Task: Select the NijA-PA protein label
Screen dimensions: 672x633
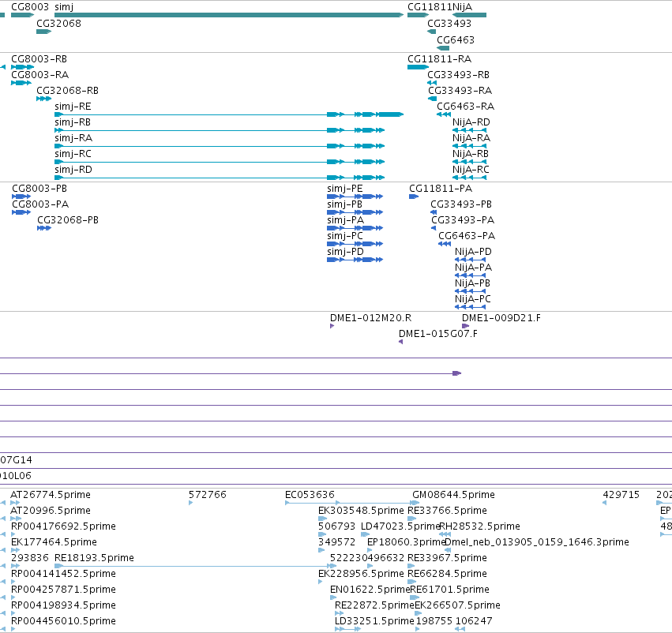Action: pyautogui.click(x=473, y=268)
